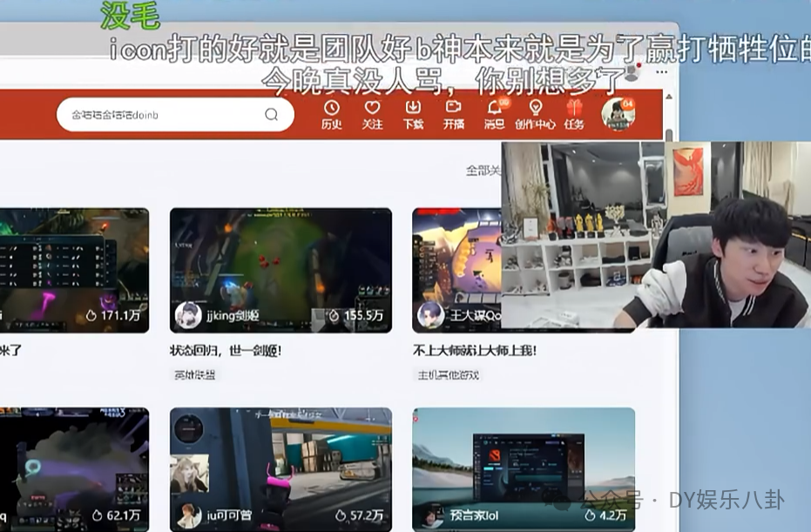Open jjking剑姬 stream thumbnail
The width and height of the screenshot is (811, 532).
[x=280, y=271]
